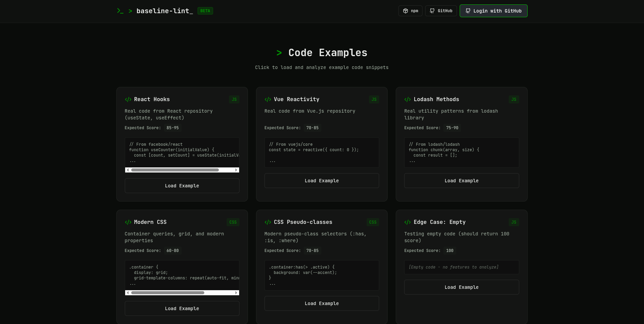
Task: Click the code brackets icon beside React Hooks
Action: tap(128, 99)
